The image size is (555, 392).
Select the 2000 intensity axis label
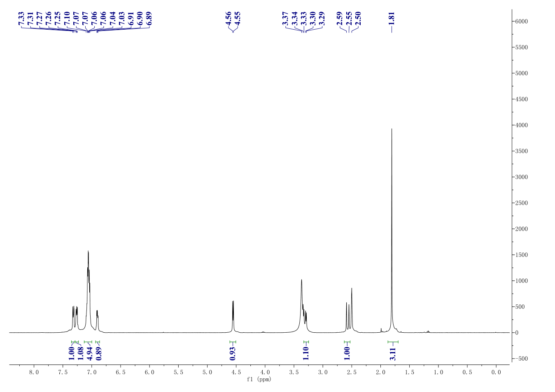[522, 229]
